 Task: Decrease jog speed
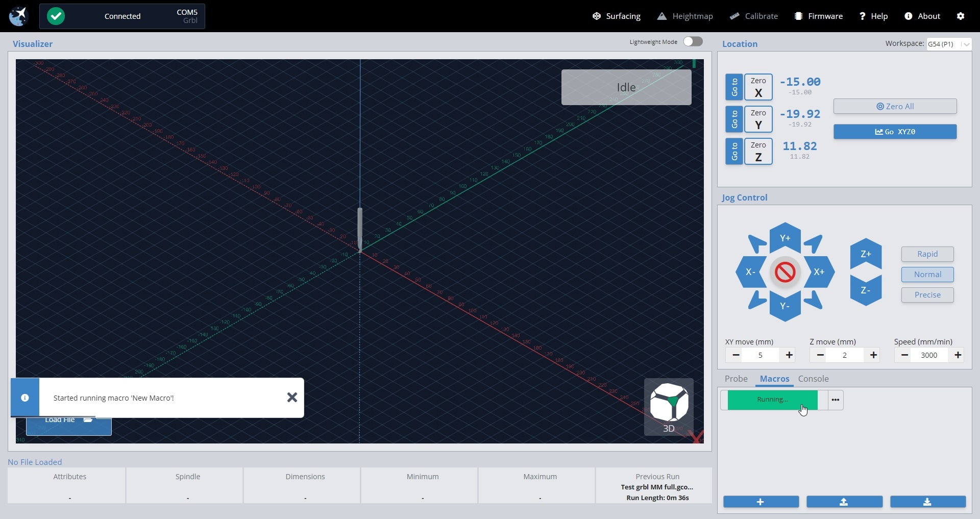904,355
